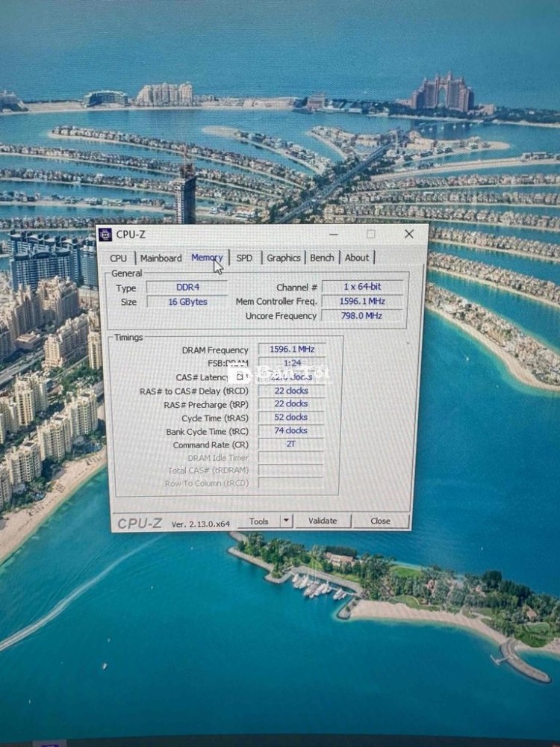Click the Uncore Frequency label

pyautogui.click(x=281, y=316)
